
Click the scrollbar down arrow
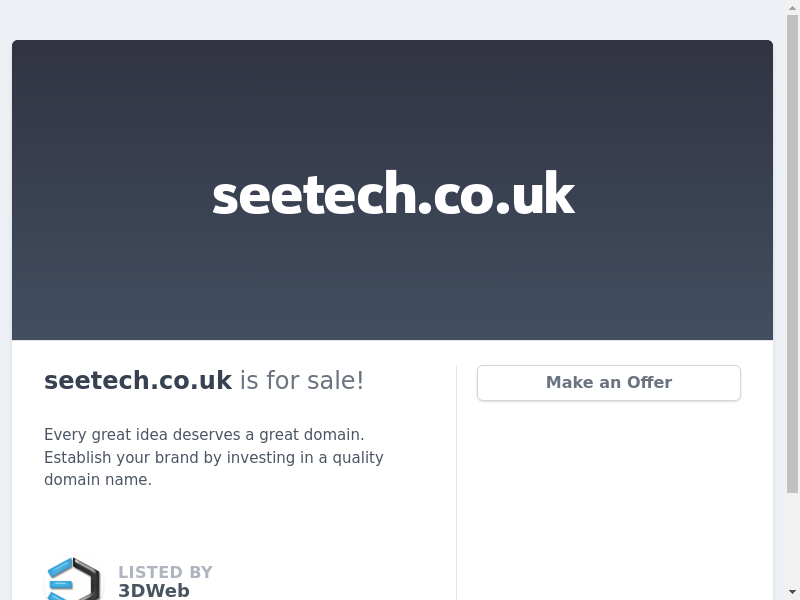[792, 592]
